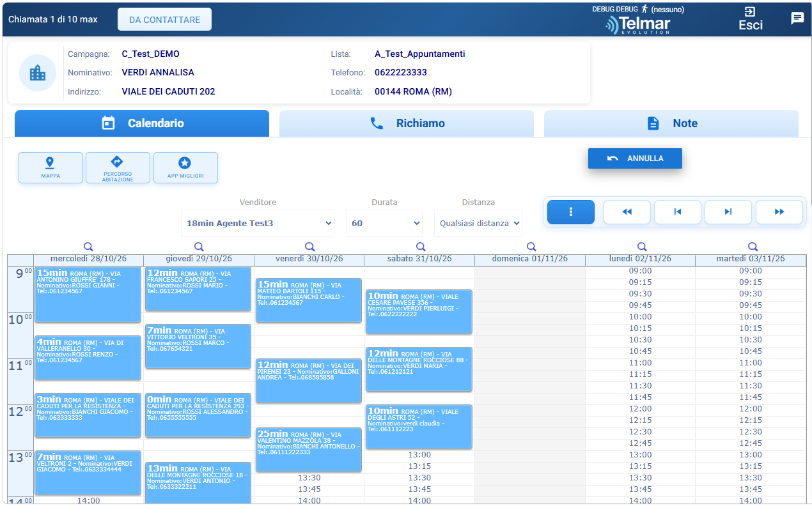Open the Distanza dropdown
Screen dimensions: 812x506
tap(478, 224)
